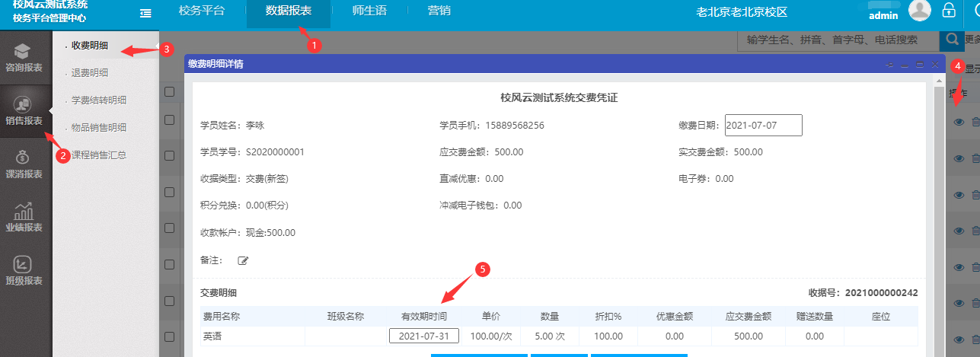Minimize the 缴费明细详情 dialog

pos(905,65)
